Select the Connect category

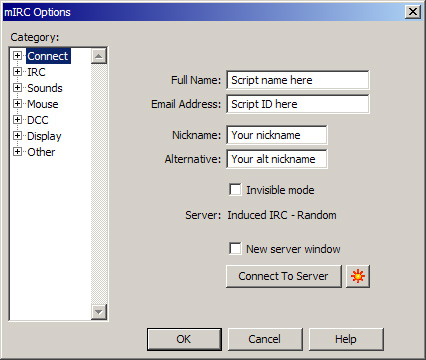48,56
